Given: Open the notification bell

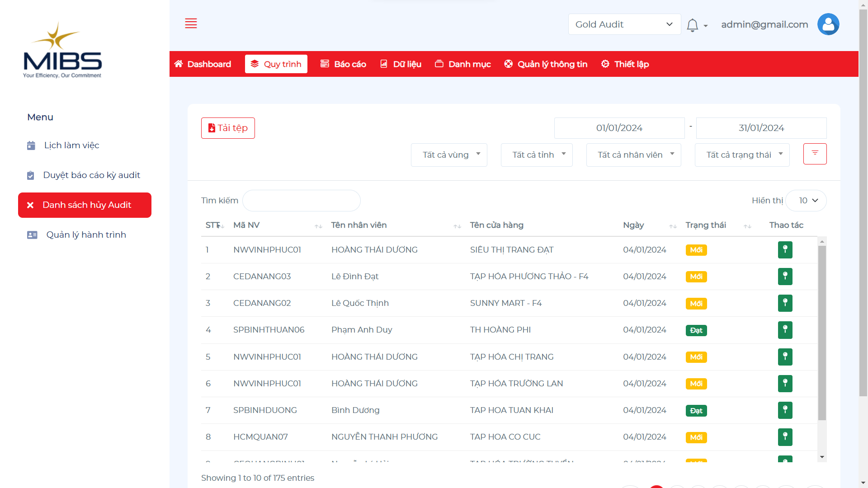Looking at the screenshot, I should click(x=693, y=25).
